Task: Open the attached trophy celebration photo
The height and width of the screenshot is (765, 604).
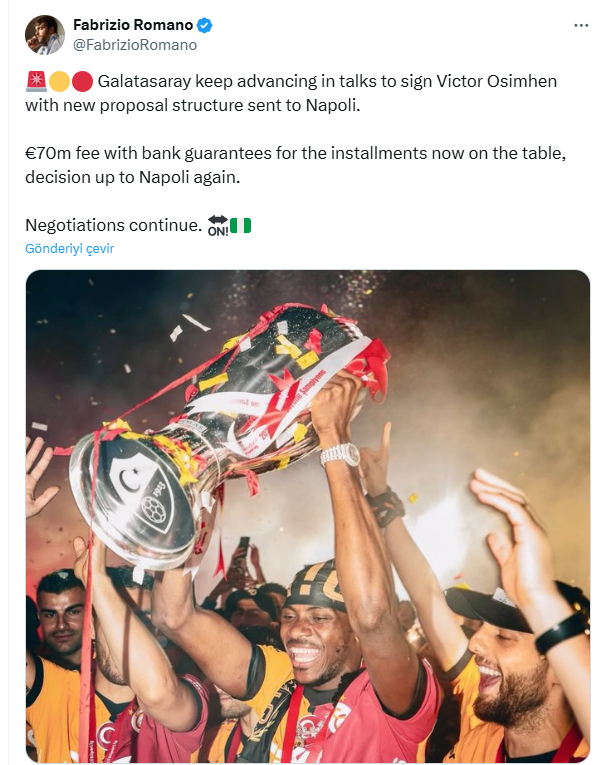Action: [308, 516]
